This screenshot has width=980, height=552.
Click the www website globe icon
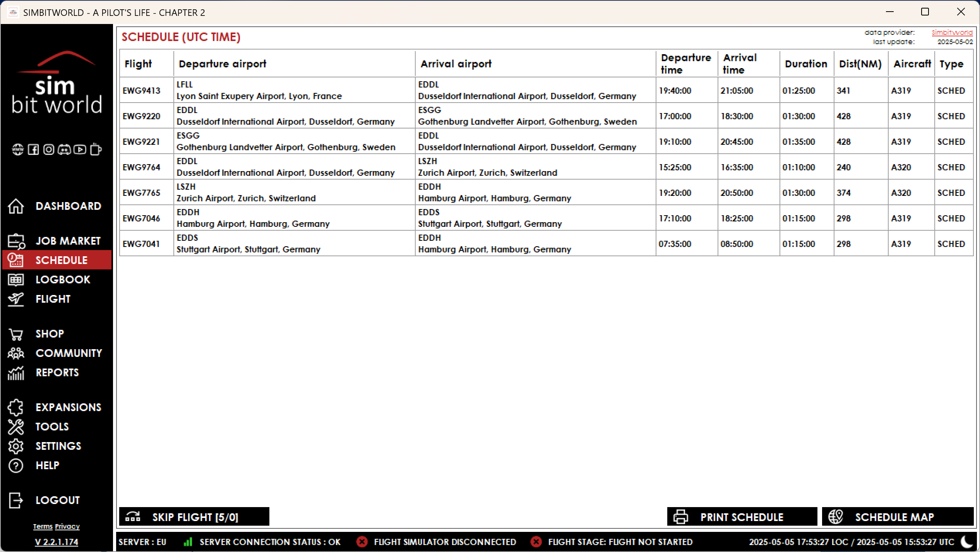[17, 149]
